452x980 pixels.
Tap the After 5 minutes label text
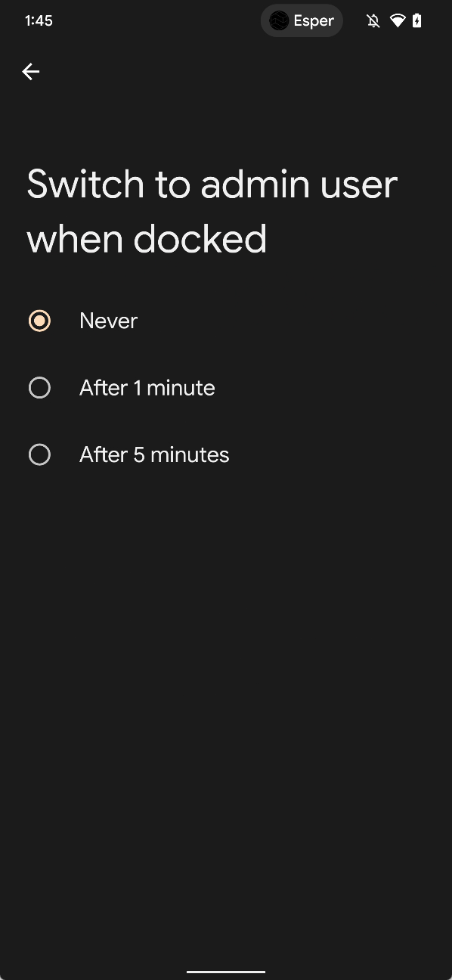[153, 454]
